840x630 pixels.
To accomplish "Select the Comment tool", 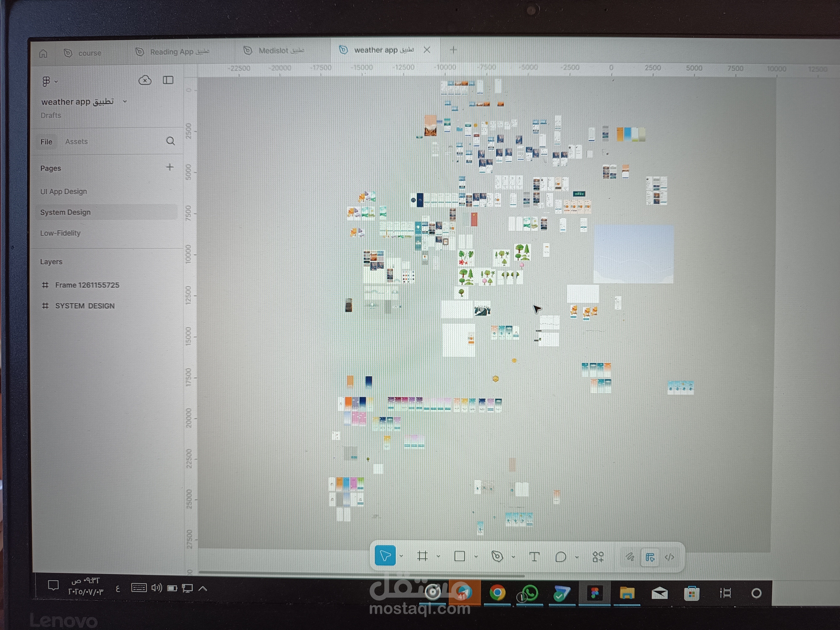I will click(560, 557).
